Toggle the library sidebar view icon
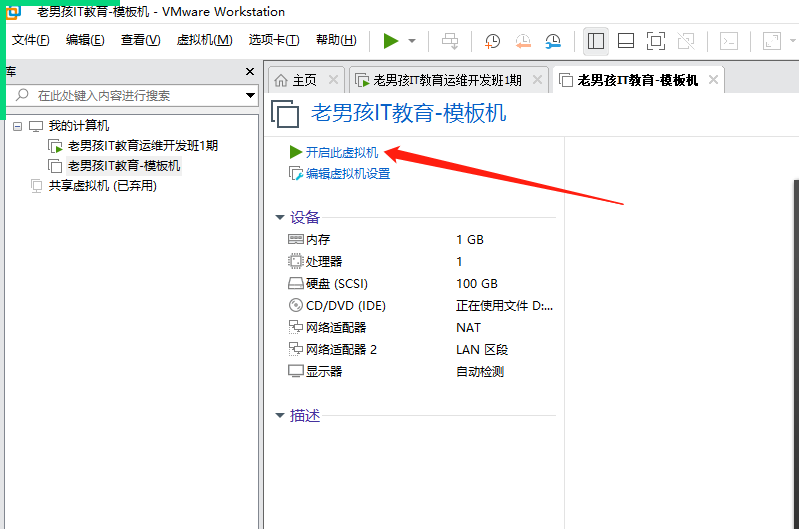The height and width of the screenshot is (529, 799). [x=596, y=41]
